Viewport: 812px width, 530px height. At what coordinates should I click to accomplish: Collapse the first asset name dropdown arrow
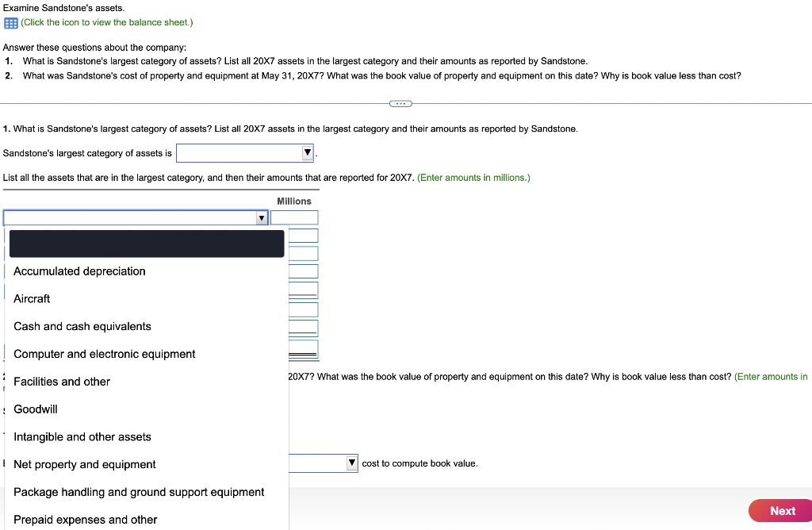pyautogui.click(x=262, y=218)
